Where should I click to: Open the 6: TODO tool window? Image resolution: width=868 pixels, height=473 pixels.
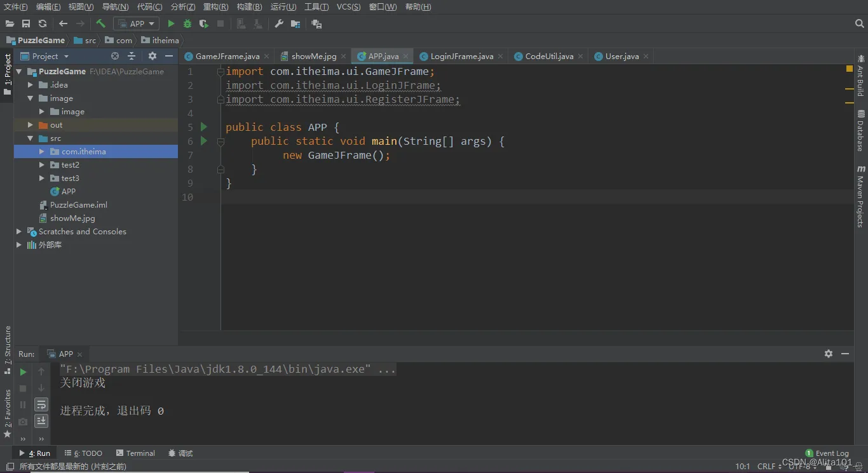(83, 453)
